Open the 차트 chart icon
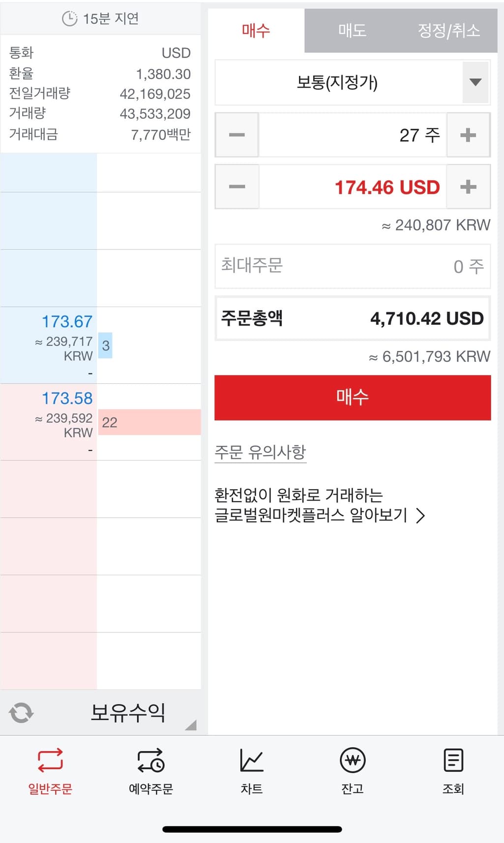This screenshot has height=843, width=504. [x=252, y=760]
